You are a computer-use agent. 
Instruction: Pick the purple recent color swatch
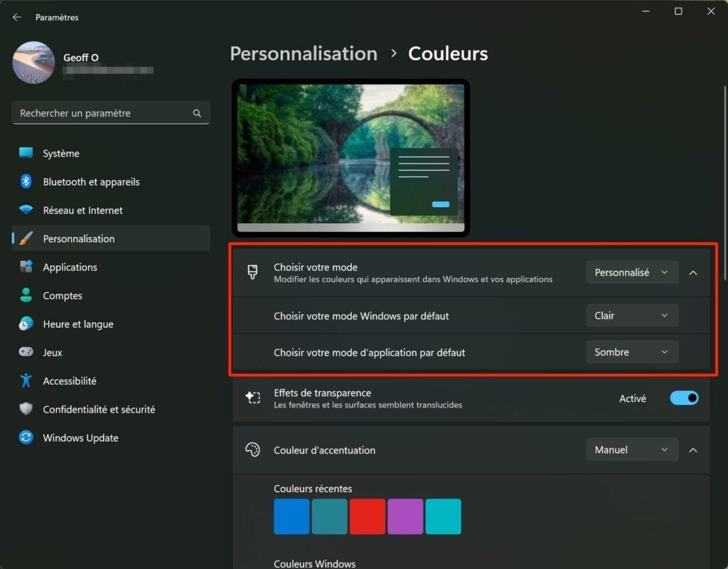click(x=405, y=516)
